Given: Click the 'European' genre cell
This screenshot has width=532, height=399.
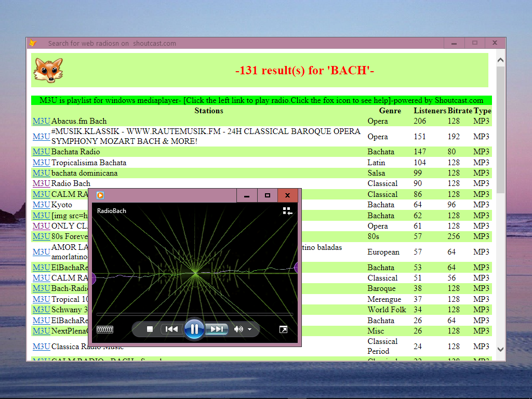Looking at the screenshot, I should pos(383,252).
